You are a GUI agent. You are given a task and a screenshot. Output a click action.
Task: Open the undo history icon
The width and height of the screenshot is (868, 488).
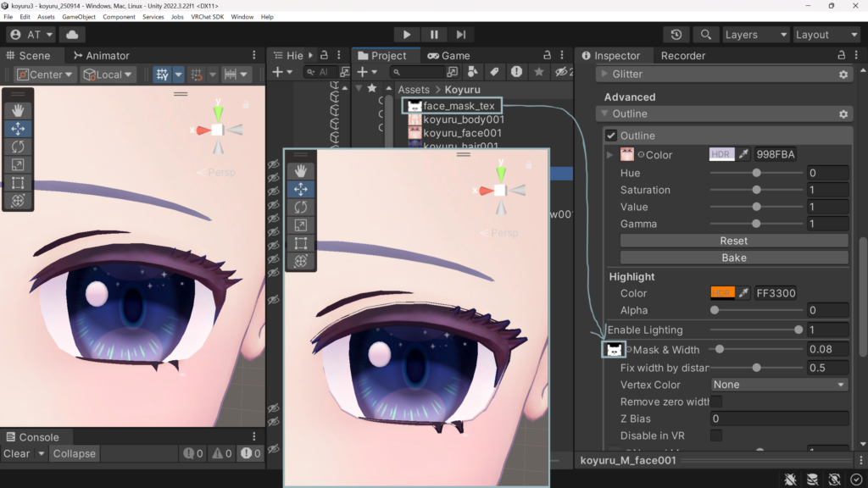(x=676, y=34)
